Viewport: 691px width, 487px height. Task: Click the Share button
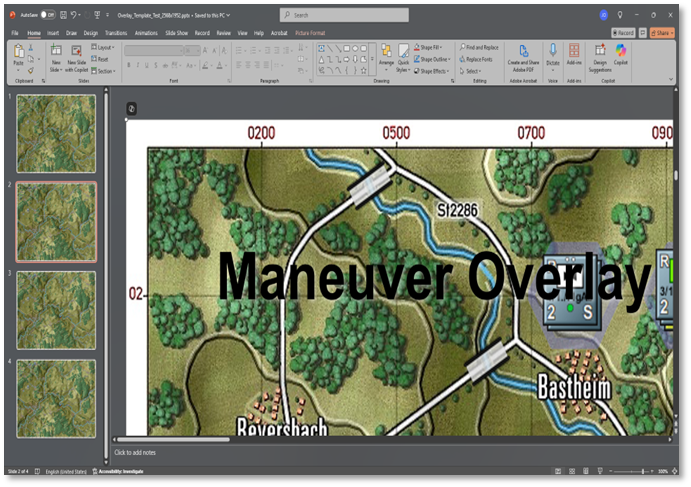click(x=661, y=33)
